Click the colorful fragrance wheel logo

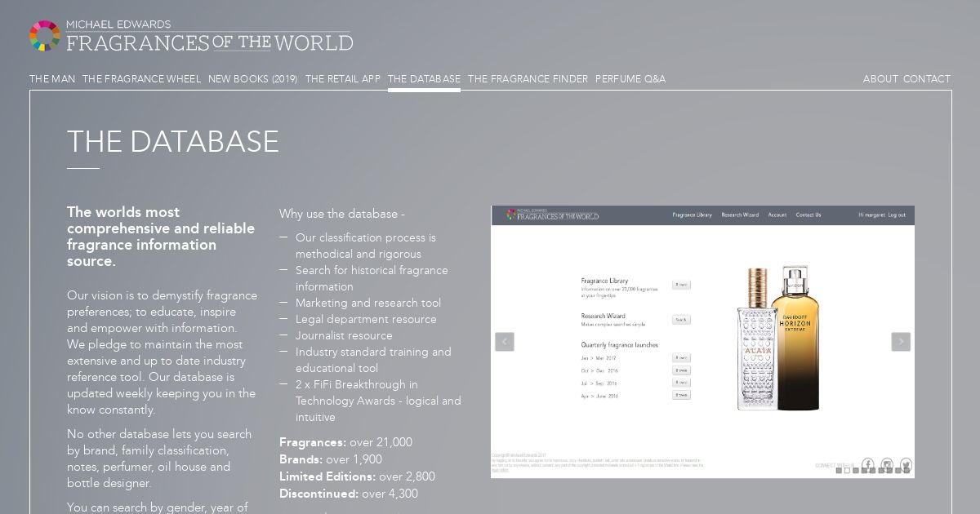pos(45,36)
